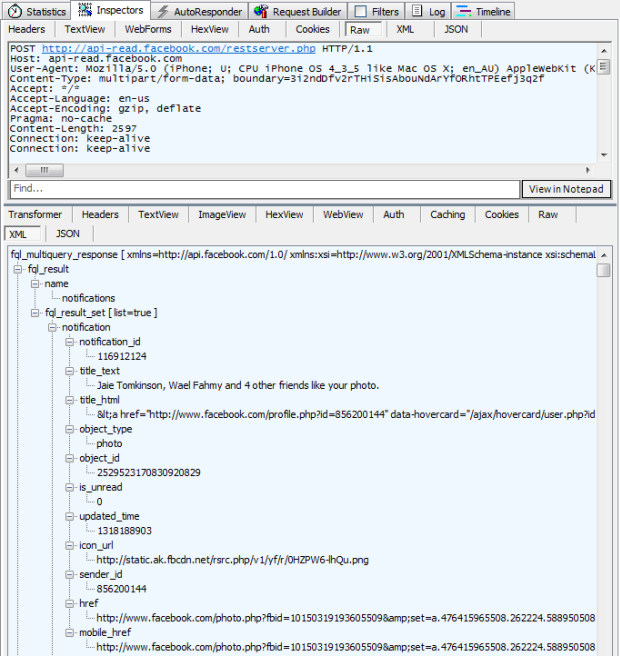Select the response XML tab
This screenshot has height=656, width=620.
tap(23, 234)
